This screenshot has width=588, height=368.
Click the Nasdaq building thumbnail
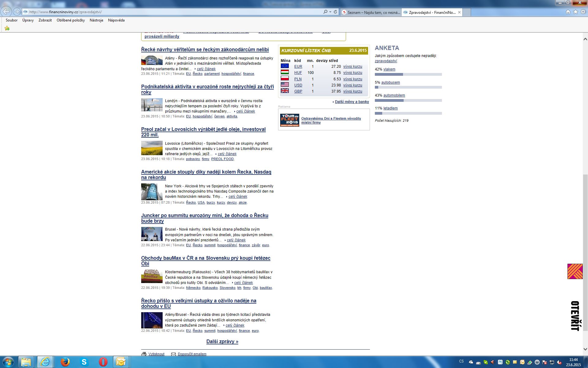coord(152,192)
